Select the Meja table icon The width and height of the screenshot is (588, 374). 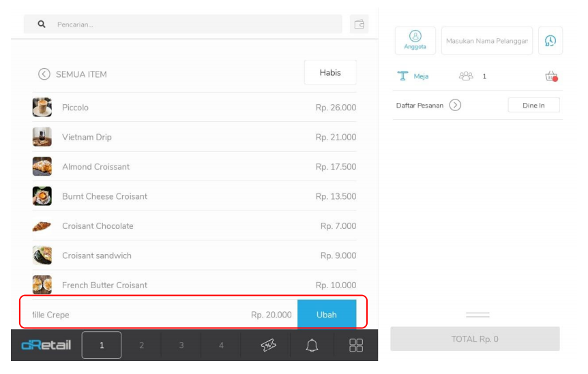402,76
